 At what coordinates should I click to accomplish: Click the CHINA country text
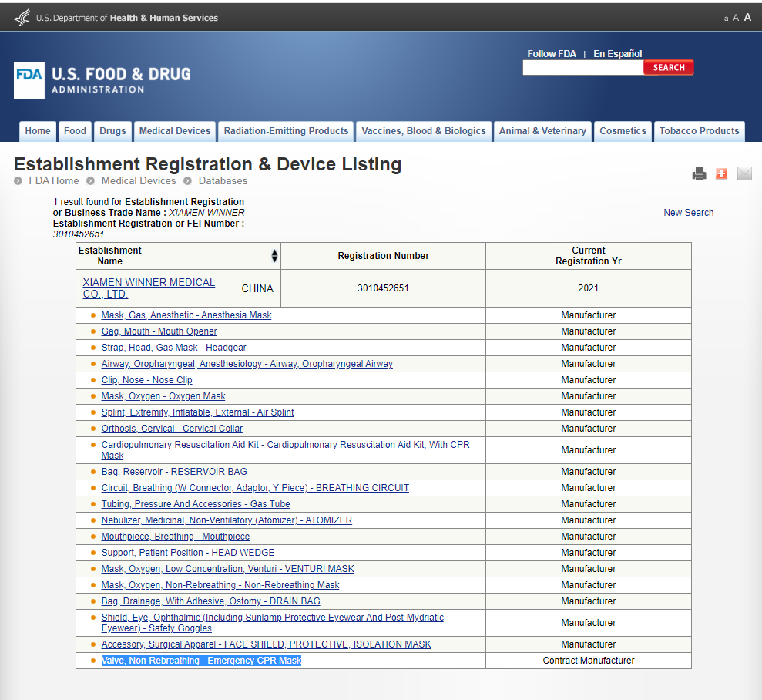[x=257, y=289]
